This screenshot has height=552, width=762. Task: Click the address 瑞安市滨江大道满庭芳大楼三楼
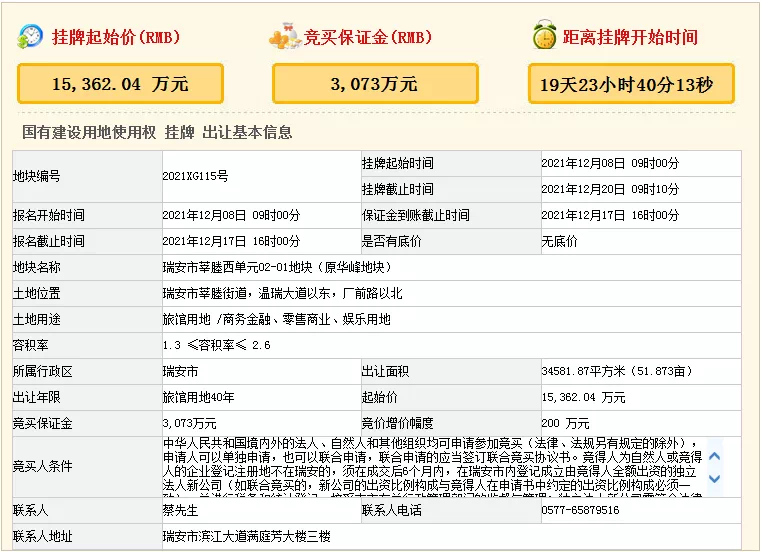246,536
